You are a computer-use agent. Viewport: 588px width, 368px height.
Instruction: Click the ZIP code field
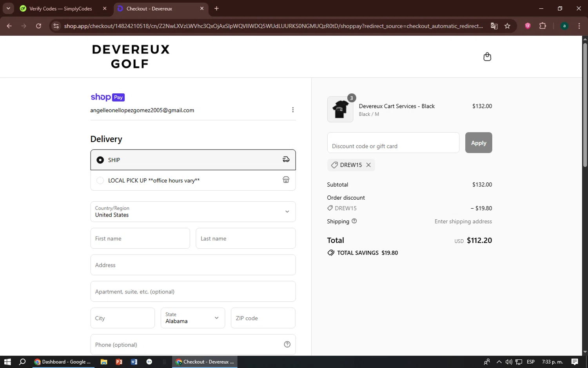263,318
